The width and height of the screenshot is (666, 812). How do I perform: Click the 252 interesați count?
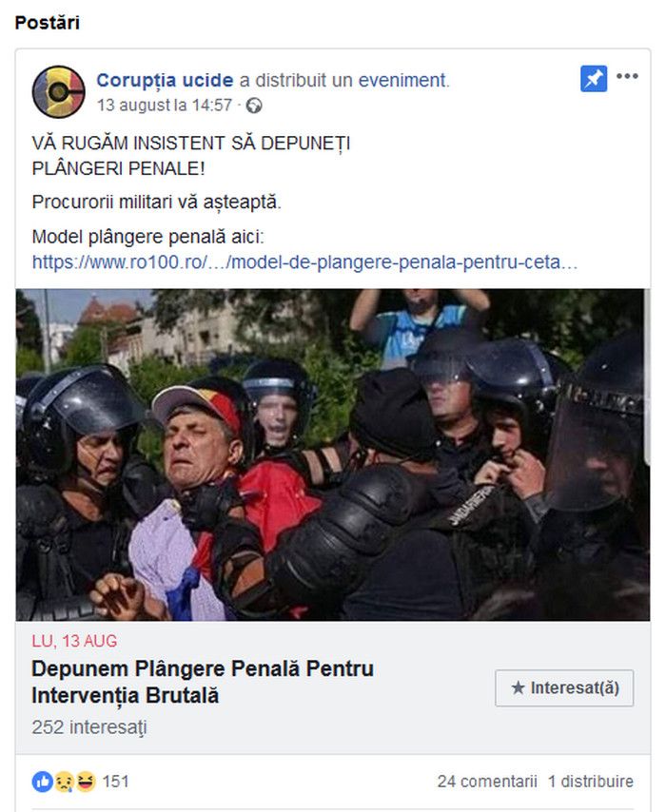[x=89, y=727]
